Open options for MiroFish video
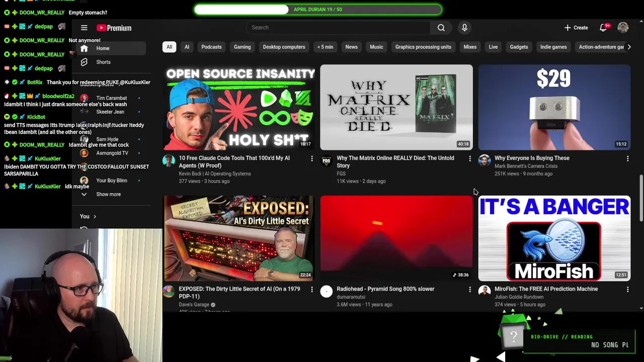 point(627,290)
